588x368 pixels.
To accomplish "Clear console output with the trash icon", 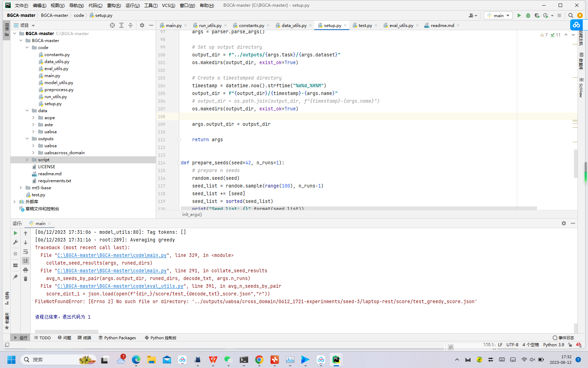I will coord(26,279).
